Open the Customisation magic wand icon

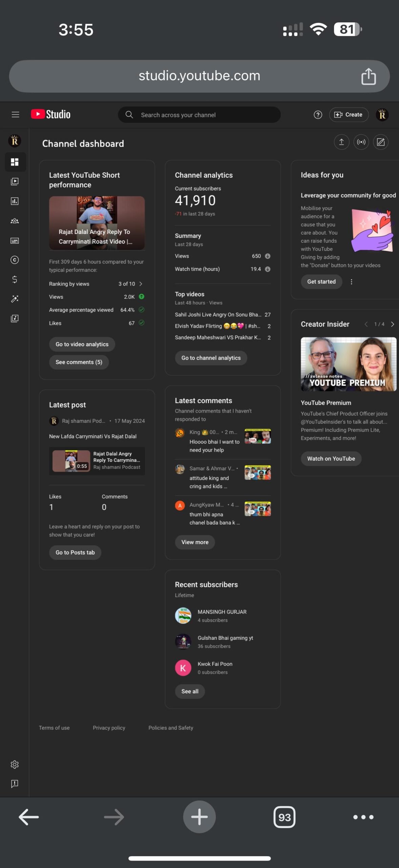[15, 299]
